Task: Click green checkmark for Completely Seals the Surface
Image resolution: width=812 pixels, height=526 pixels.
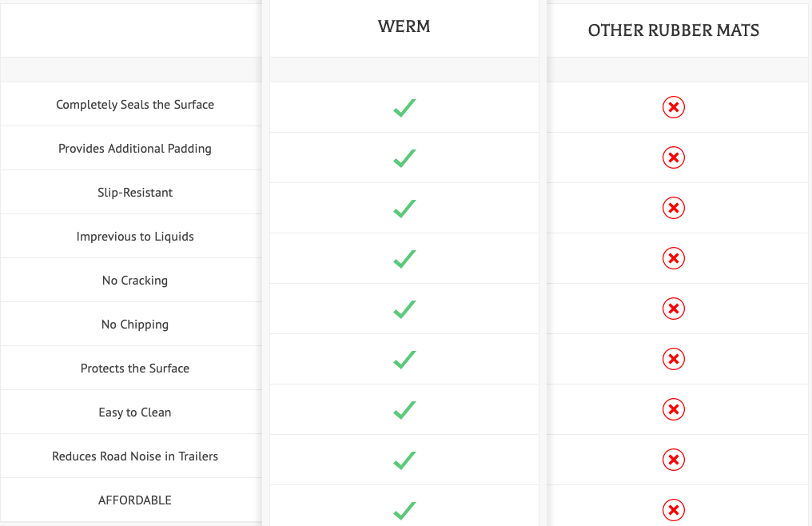Action: [x=404, y=108]
